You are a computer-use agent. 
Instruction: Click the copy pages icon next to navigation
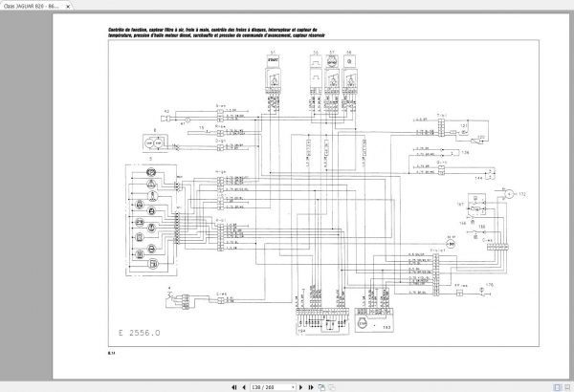click(321, 387)
